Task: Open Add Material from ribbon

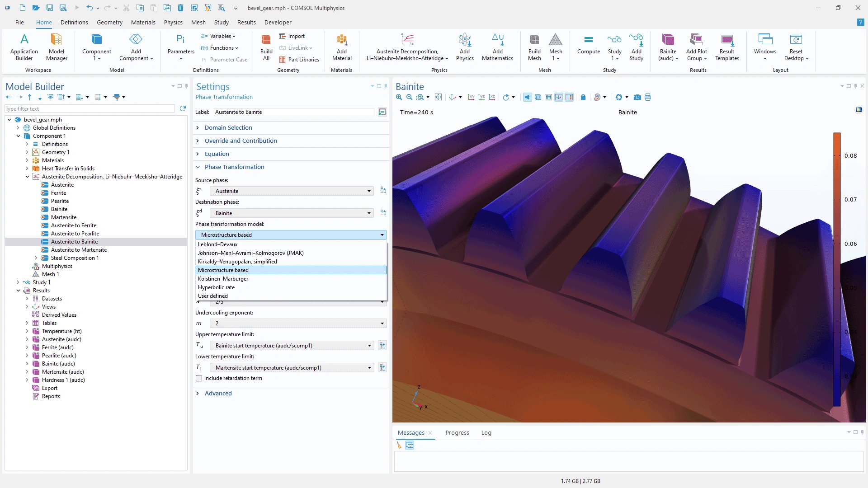Action: 342,47
